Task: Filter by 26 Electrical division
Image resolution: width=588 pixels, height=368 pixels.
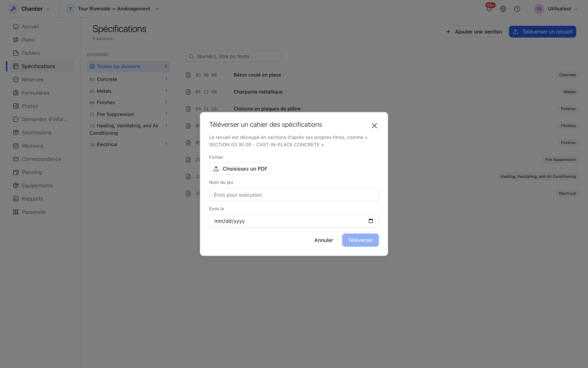Action: (x=128, y=144)
